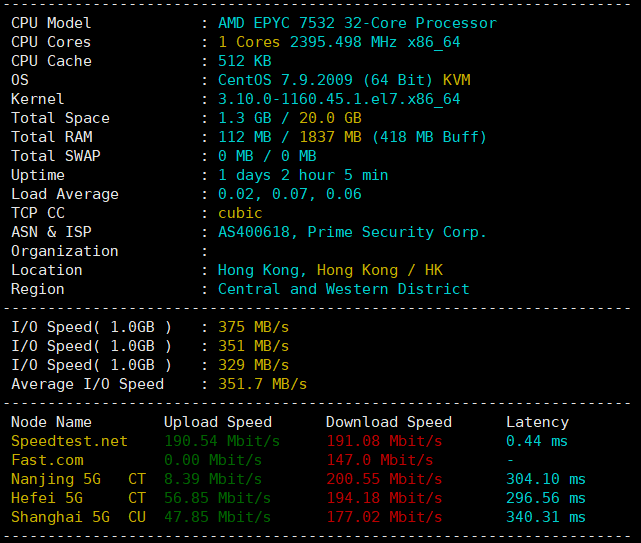This screenshot has height=543, width=641.
Task: Select the Total Space 20.0 GB value
Action: (330, 118)
